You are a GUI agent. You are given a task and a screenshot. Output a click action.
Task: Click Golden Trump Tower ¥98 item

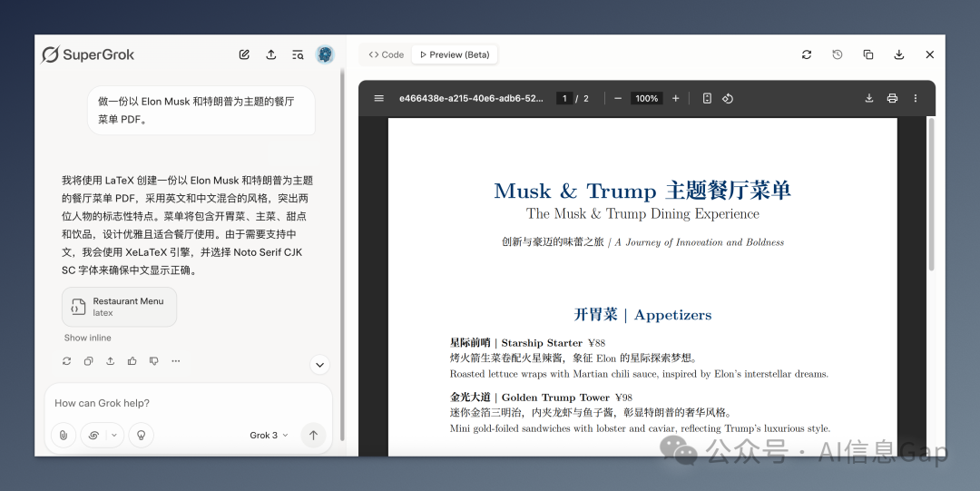[x=541, y=398]
